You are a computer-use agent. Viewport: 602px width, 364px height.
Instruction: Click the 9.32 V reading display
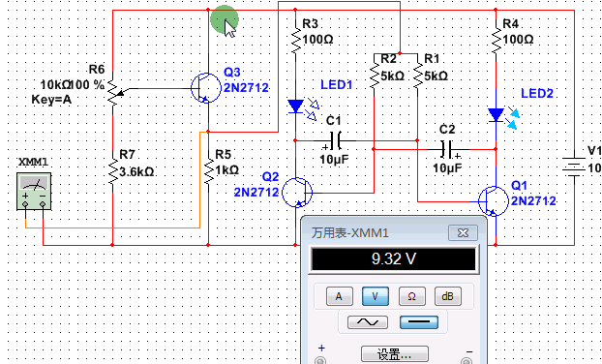pyautogui.click(x=394, y=258)
